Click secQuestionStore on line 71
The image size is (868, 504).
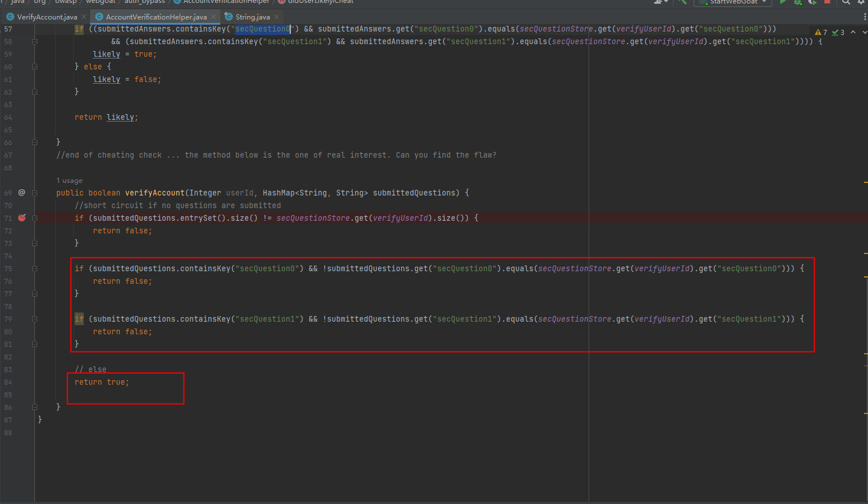click(x=313, y=218)
